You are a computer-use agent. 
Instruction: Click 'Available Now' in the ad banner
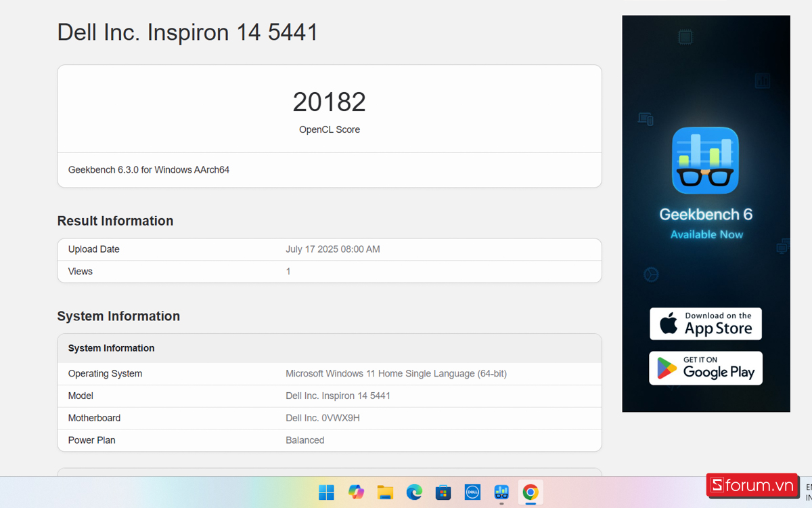click(x=706, y=234)
